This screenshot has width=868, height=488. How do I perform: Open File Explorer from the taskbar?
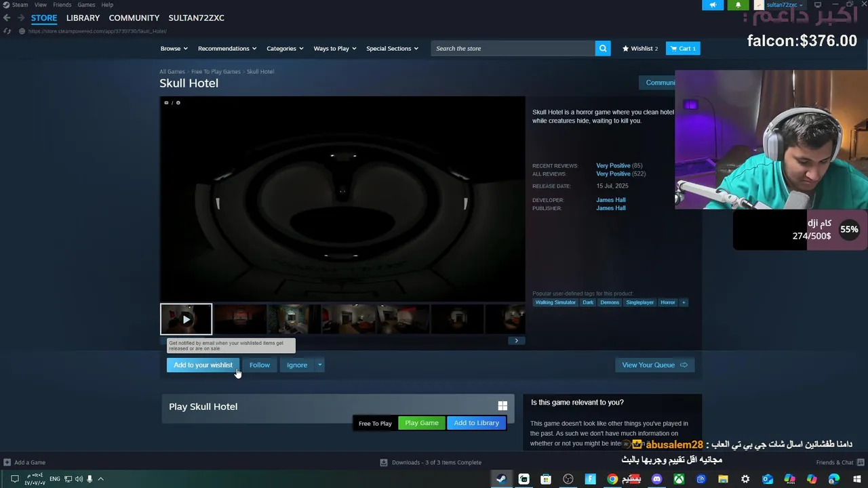723,479
